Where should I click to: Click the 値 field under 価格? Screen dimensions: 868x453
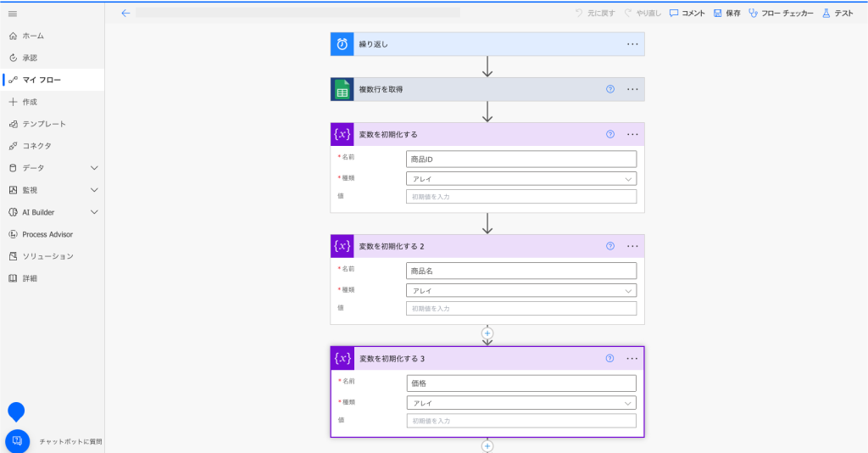(521, 421)
